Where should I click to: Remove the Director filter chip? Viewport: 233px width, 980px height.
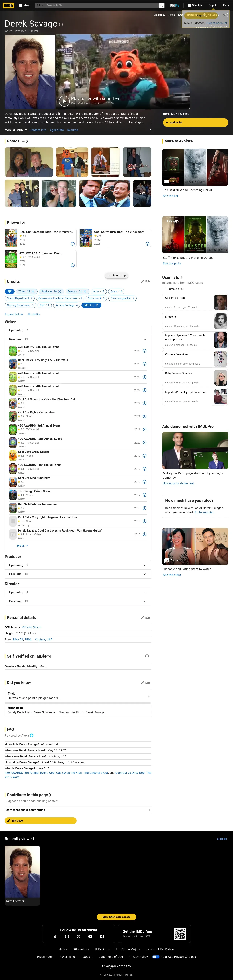pyautogui.click(x=85, y=291)
